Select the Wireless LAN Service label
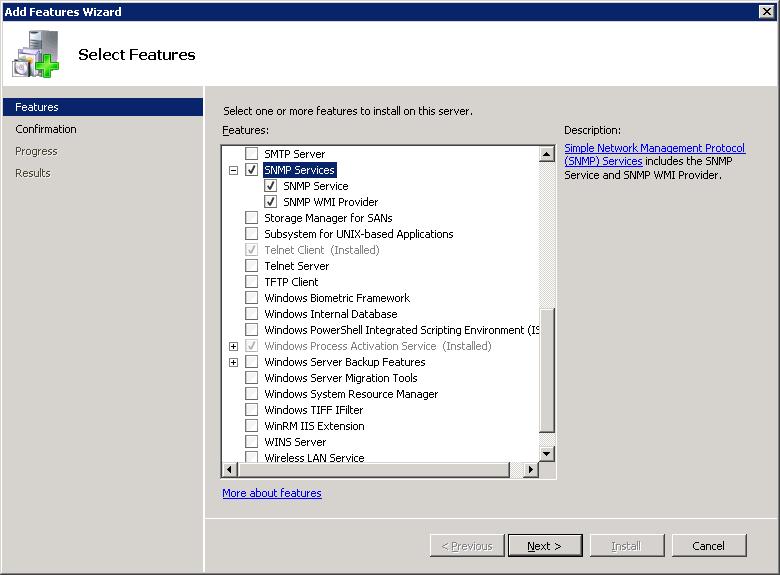The height and width of the screenshot is (575, 780). [314, 458]
